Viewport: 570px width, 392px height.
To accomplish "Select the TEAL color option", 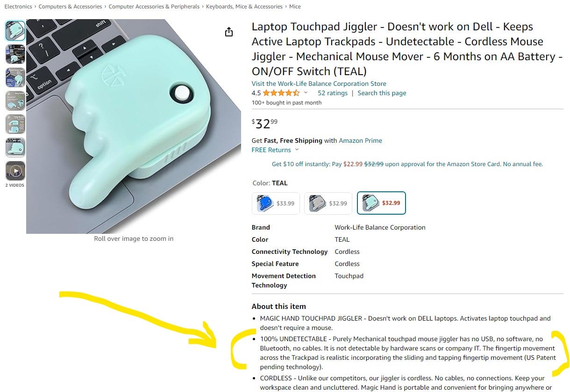I will (x=381, y=203).
